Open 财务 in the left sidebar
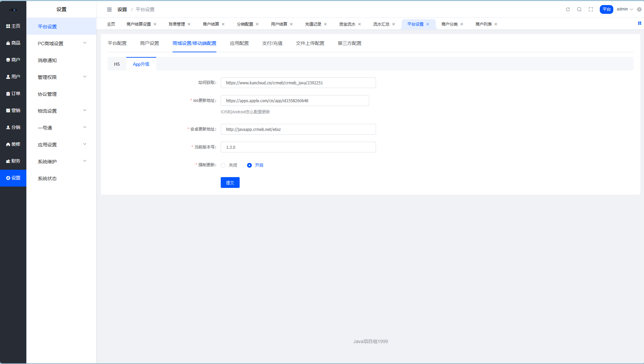 tap(13, 161)
